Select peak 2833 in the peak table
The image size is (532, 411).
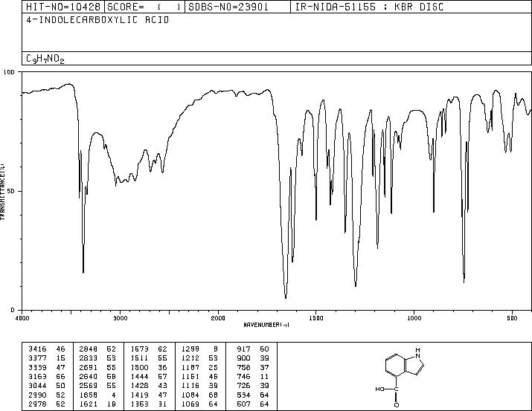[x=89, y=358]
